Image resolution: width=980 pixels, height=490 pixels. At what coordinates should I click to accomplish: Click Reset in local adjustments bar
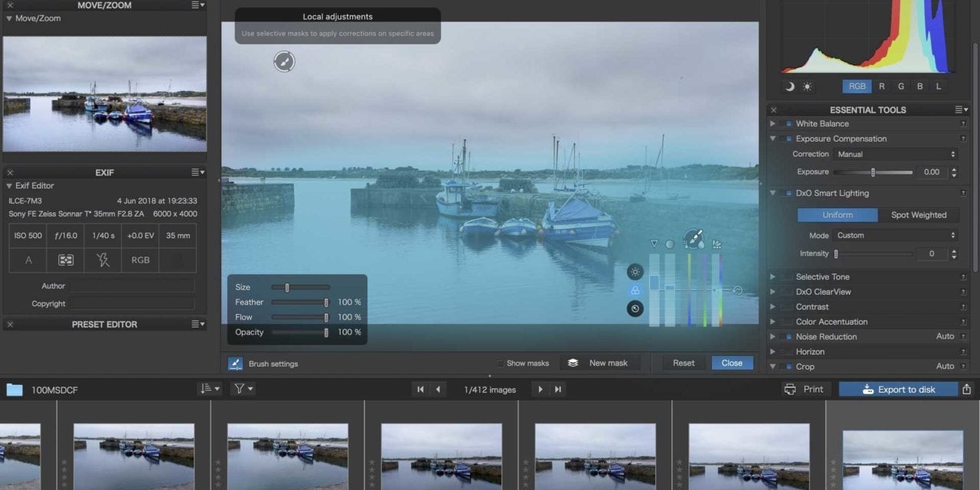684,363
